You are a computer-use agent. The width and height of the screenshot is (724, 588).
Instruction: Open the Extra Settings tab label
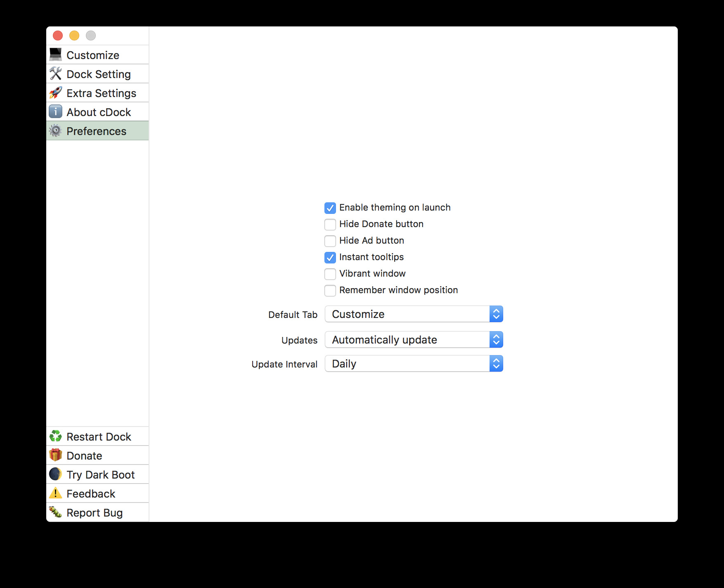coord(101,93)
